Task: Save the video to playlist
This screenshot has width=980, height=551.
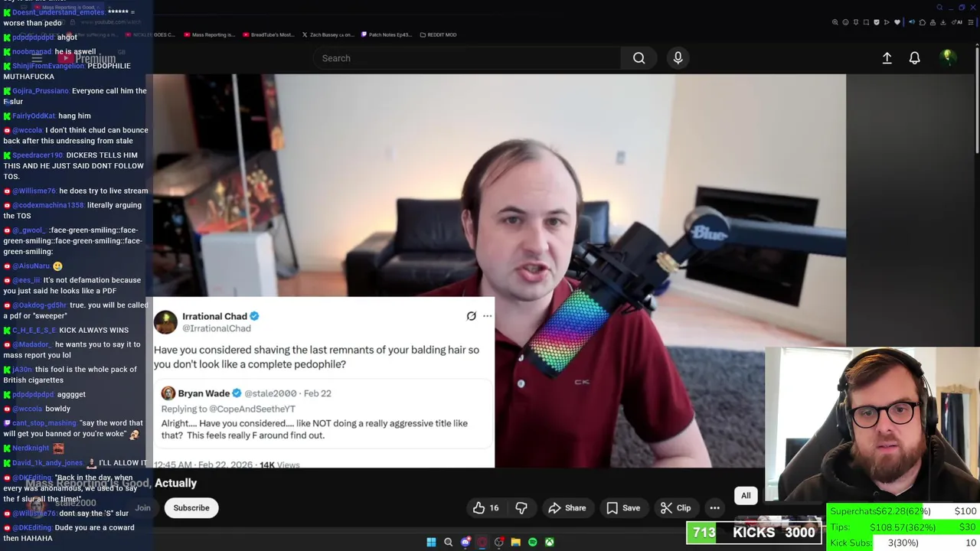Action: click(x=623, y=508)
